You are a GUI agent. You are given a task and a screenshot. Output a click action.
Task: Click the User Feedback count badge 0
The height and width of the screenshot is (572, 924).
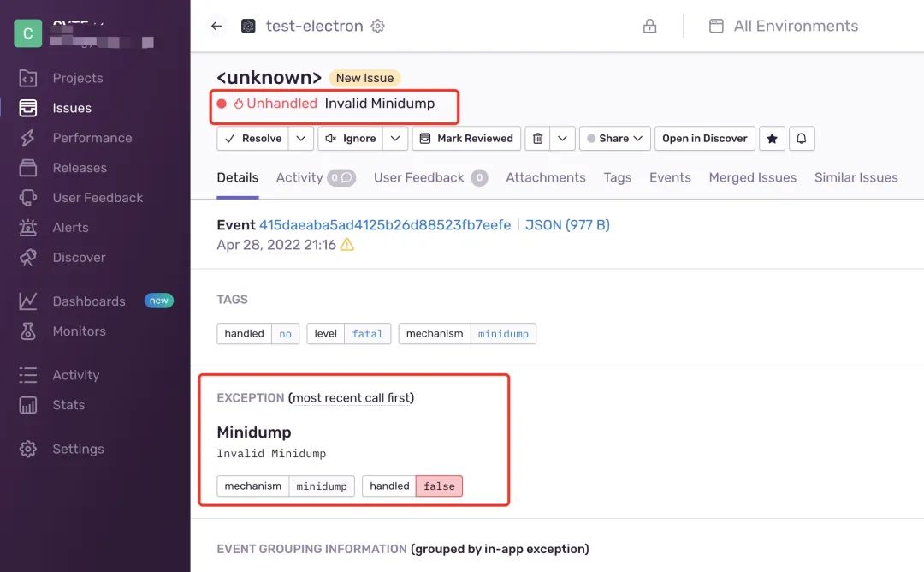pos(479,177)
